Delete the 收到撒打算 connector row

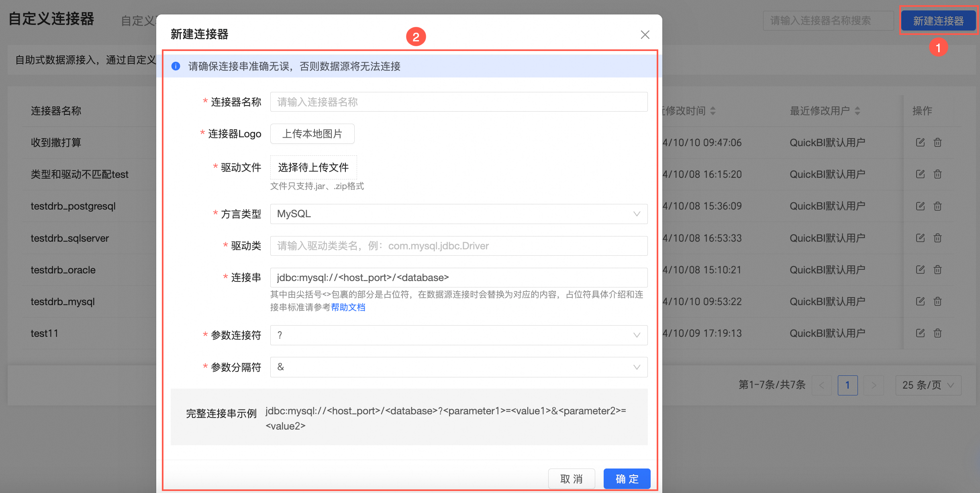click(938, 143)
